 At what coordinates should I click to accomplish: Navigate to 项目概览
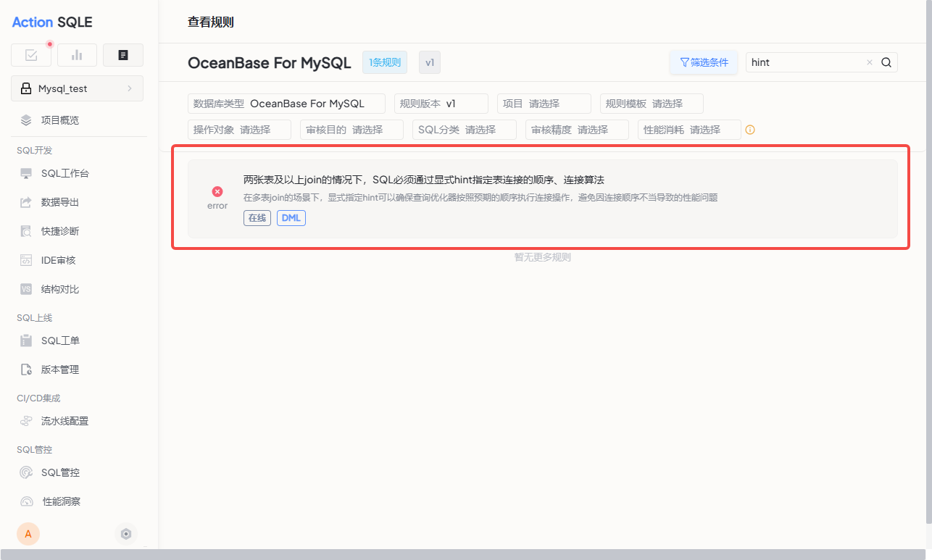60,120
